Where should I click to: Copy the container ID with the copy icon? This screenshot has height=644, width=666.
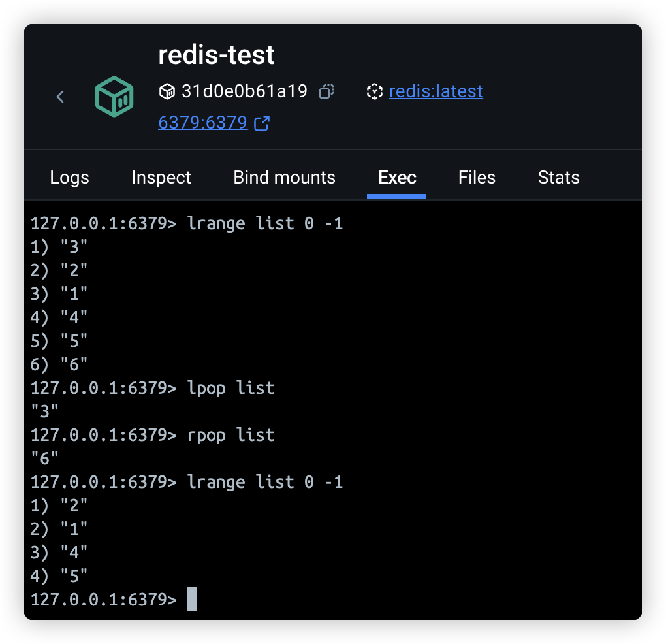coord(326,91)
